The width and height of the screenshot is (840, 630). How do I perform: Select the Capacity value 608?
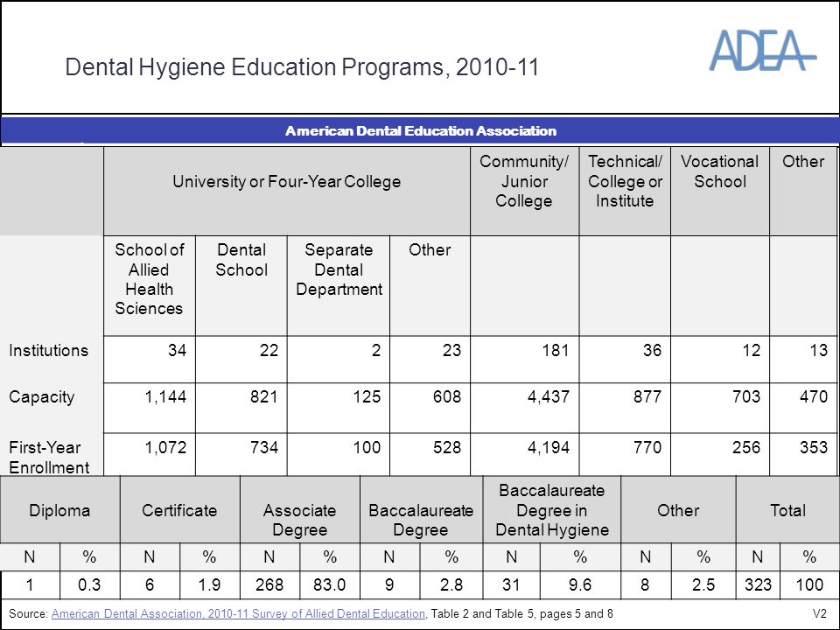point(447,397)
